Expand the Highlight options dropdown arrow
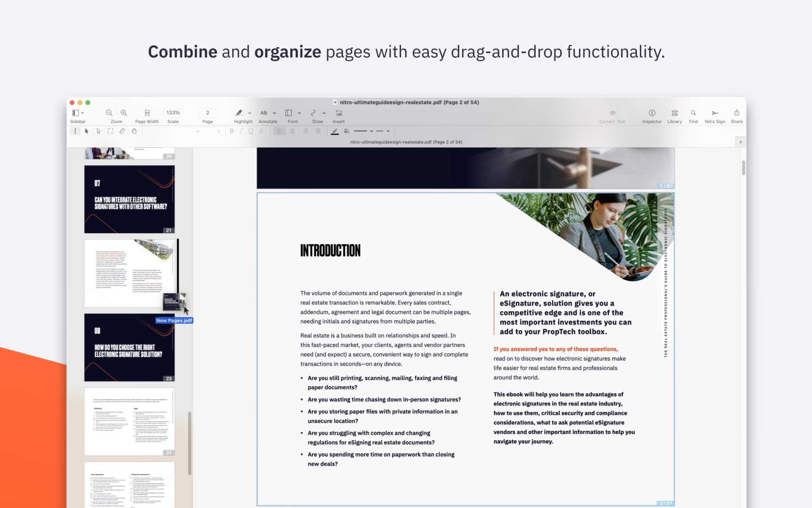The height and width of the screenshot is (508, 812). (x=250, y=113)
